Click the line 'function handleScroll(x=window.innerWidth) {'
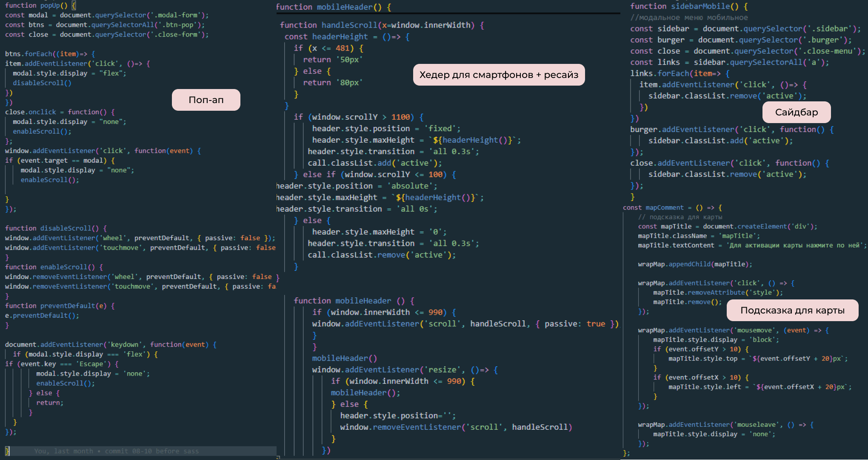Image resolution: width=868 pixels, height=460 pixels. pos(382,25)
